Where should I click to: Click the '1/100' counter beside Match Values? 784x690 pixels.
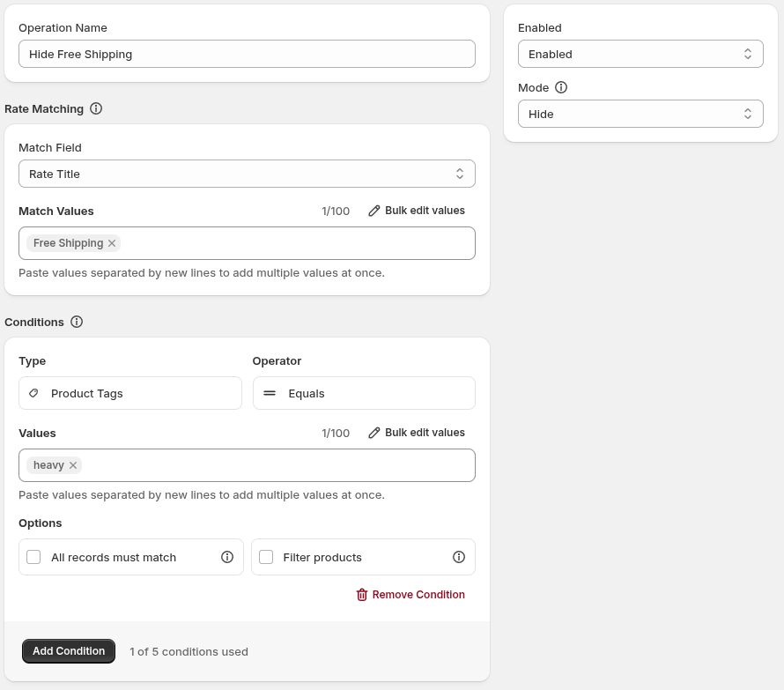pos(336,211)
